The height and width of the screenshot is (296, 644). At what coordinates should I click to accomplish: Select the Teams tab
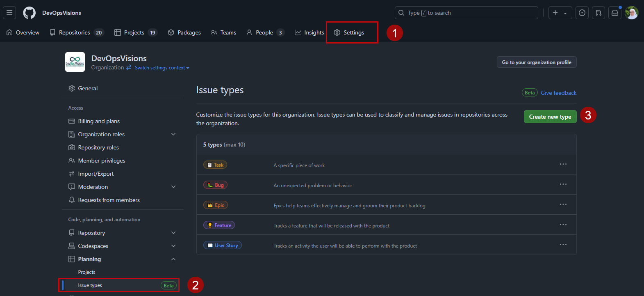[x=223, y=32]
